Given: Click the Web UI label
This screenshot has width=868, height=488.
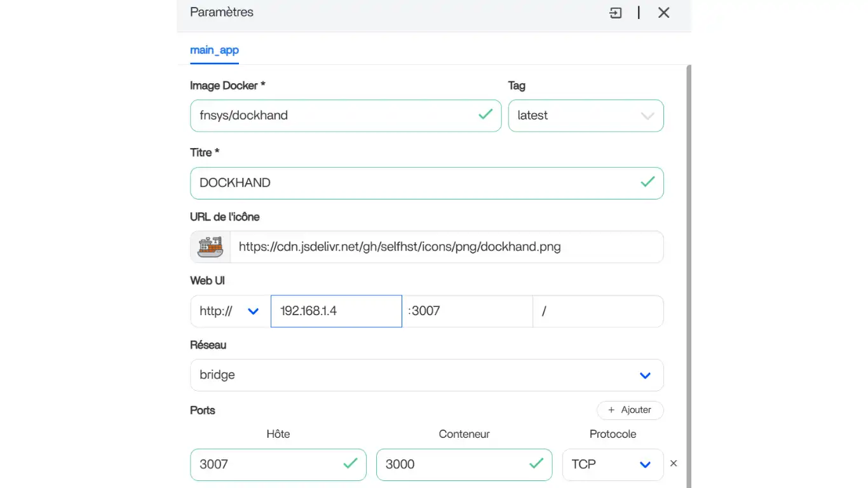Looking at the screenshot, I should coord(207,280).
